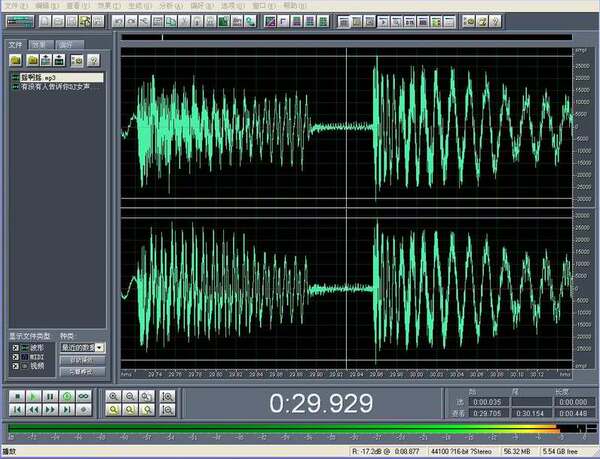Enable loop playback with the infinity icon

tap(83, 396)
